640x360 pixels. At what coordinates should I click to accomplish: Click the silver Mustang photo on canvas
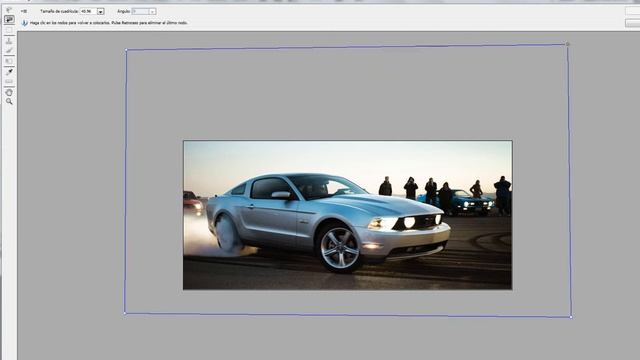(348, 215)
